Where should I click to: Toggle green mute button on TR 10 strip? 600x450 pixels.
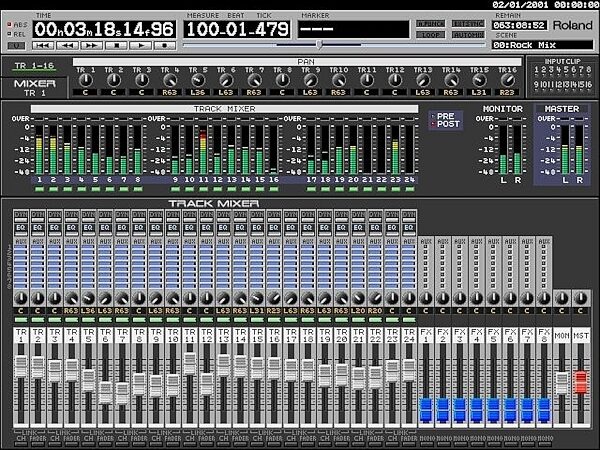tap(173, 320)
